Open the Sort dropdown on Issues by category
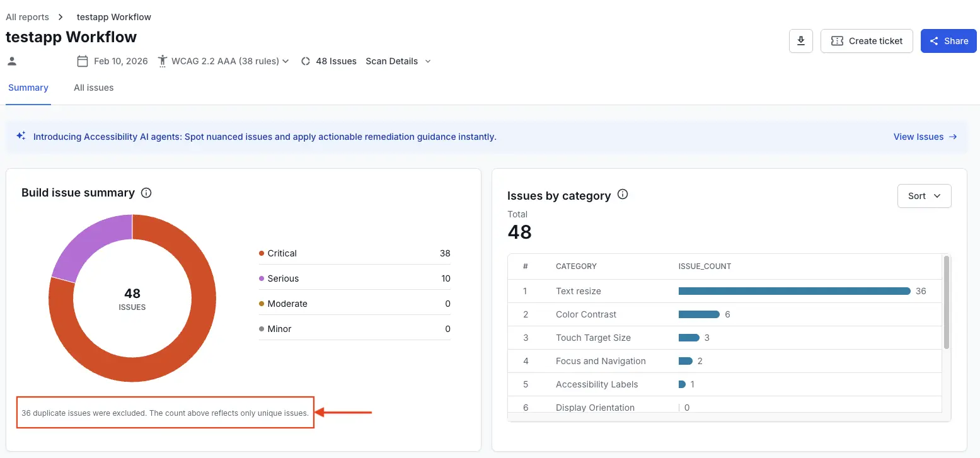Viewport: 980px width, 458px height. pos(924,196)
